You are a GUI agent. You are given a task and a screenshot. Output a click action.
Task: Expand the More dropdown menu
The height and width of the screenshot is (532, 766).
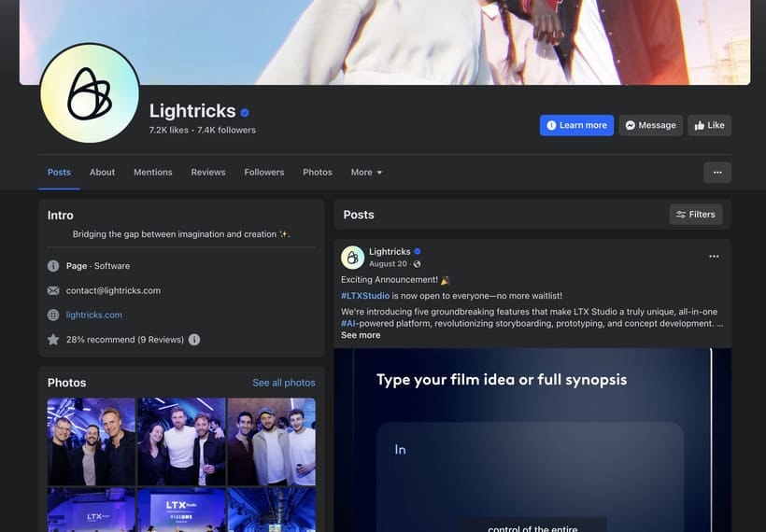tap(366, 173)
